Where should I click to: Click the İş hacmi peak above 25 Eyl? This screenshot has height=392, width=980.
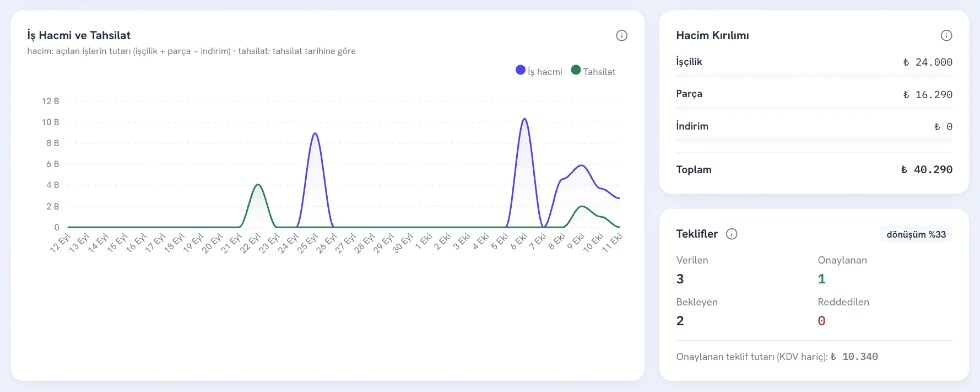point(315,133)
